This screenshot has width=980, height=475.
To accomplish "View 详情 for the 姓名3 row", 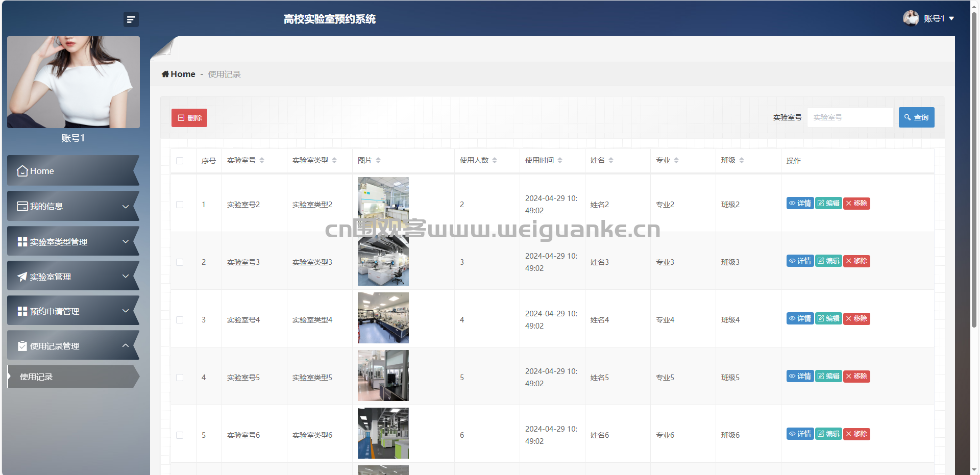I will tap(800, 261).
